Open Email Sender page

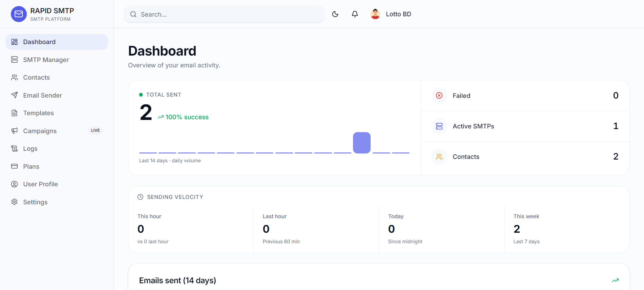57,95
